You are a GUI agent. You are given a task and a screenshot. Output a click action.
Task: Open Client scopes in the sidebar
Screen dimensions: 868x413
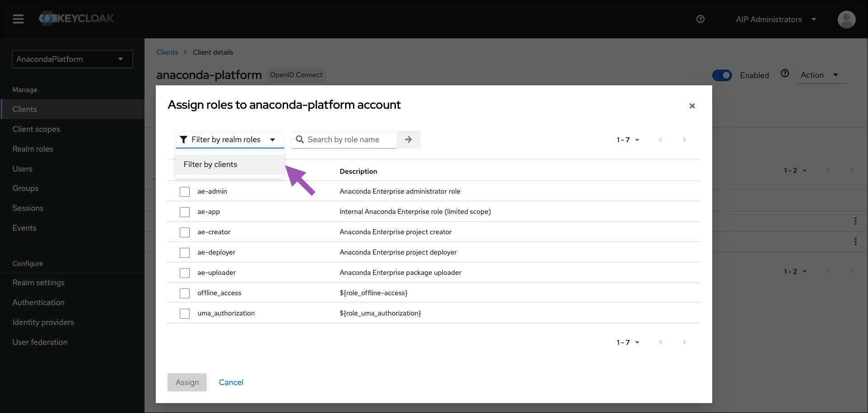coord(72,129)
